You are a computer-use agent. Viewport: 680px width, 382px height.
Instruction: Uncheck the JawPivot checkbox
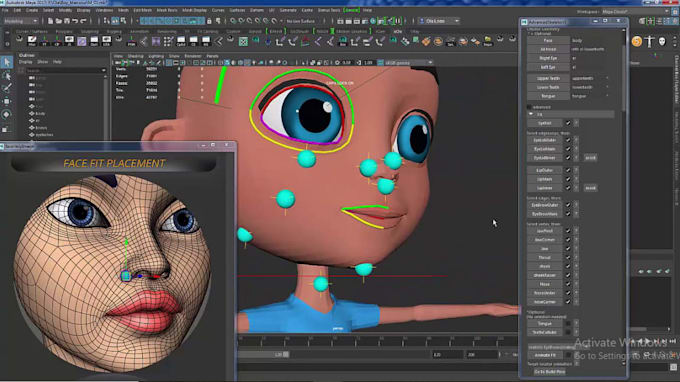click(x=568, y=231)
